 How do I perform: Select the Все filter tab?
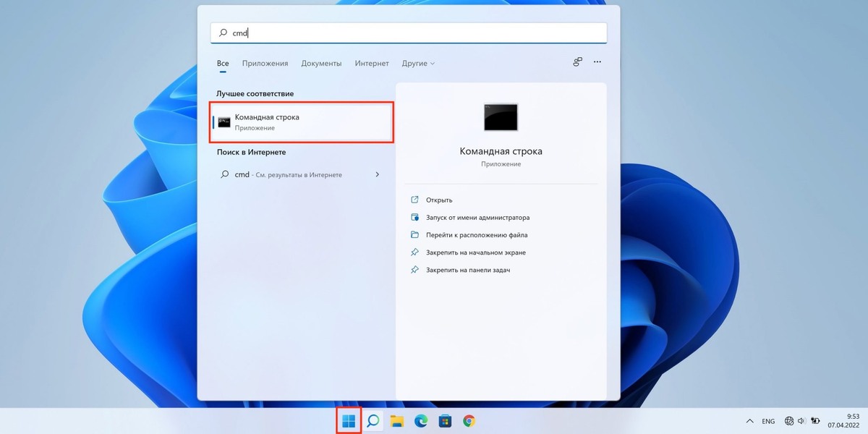[223, 64]
